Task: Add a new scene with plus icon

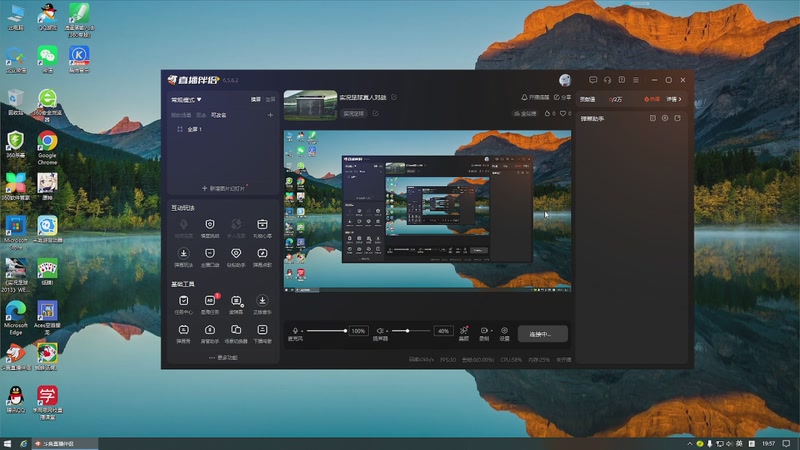Action: click(x=270, y=115)
